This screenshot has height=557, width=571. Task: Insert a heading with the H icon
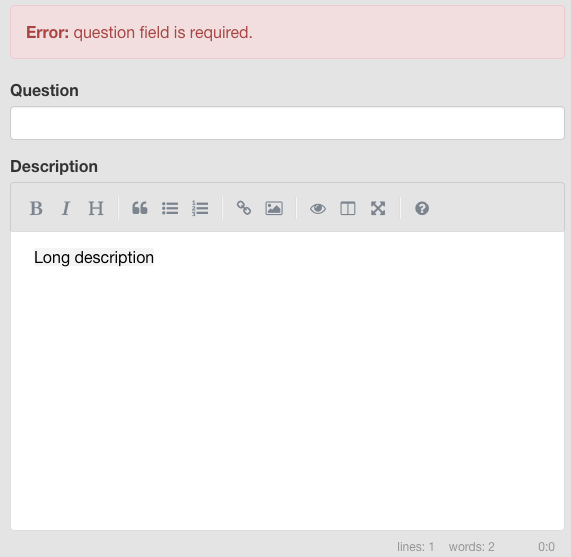coord(96,209)
